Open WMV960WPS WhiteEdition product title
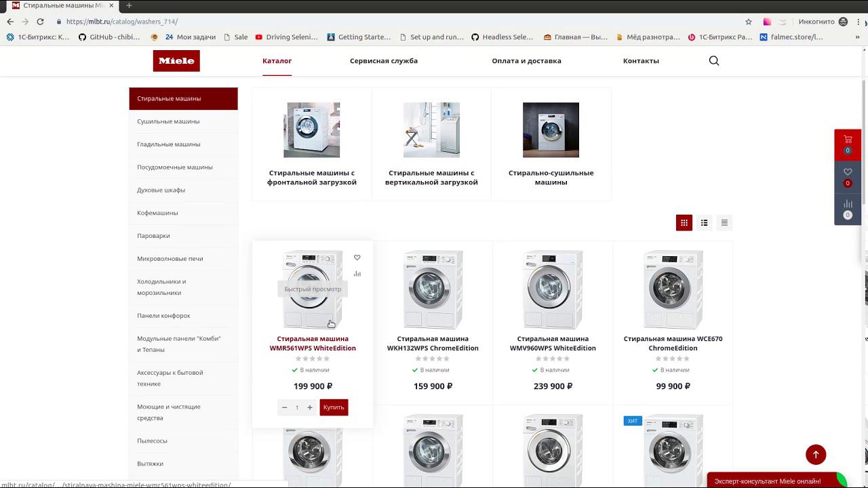 click(553, 344)
